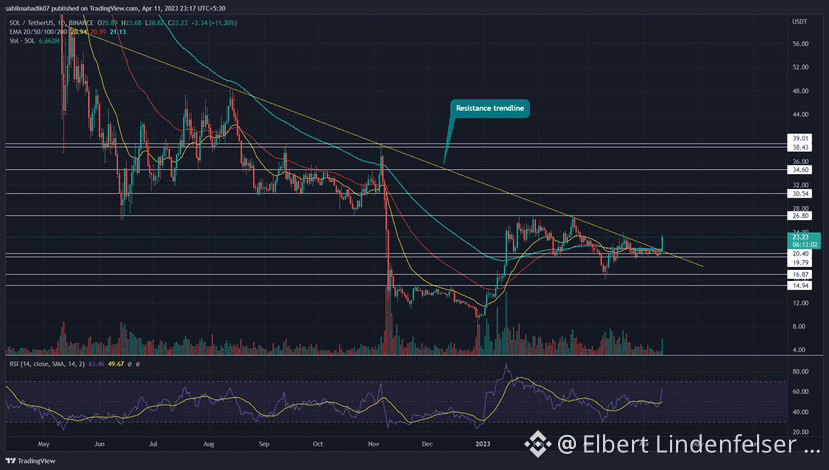This screenshot has height=470, width=829.
Task: Click the 26.80 price level label
Action: click(800, 216)
